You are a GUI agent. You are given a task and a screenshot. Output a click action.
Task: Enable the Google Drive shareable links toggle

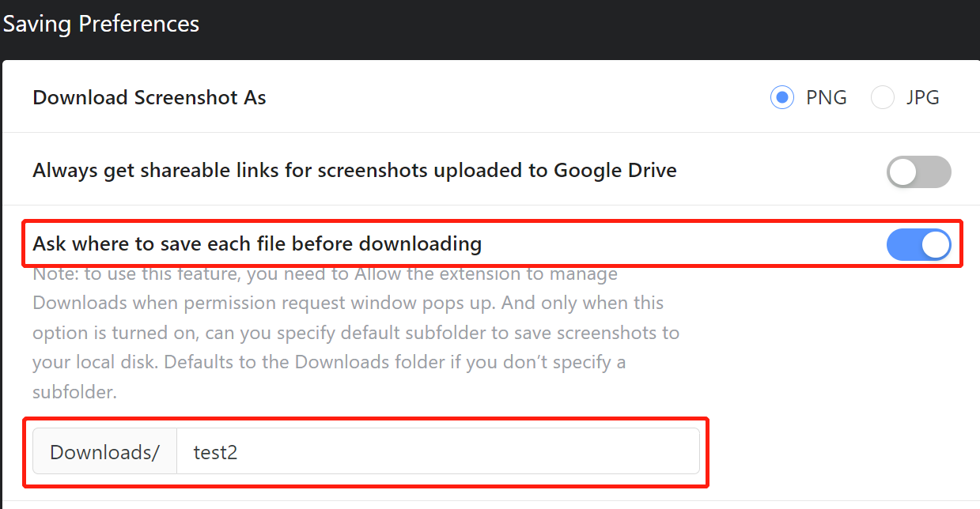(x=918, y=172)
